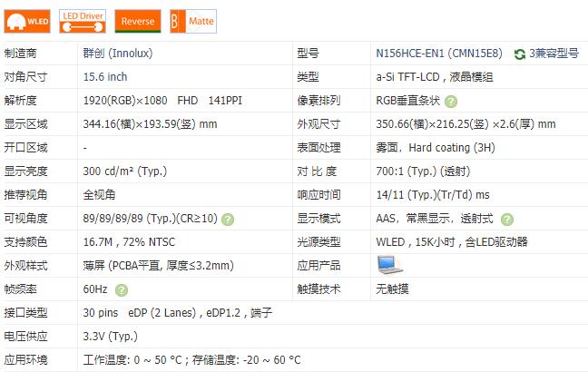
Task: Open the N156HCE-EN1 (CMN15E8) model link
Action: coord(439,54)
